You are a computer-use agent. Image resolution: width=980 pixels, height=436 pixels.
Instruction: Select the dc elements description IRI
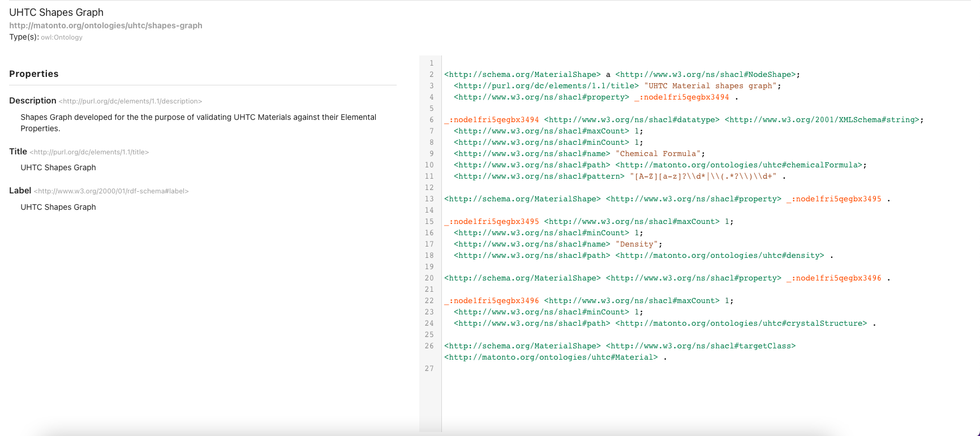130,101
